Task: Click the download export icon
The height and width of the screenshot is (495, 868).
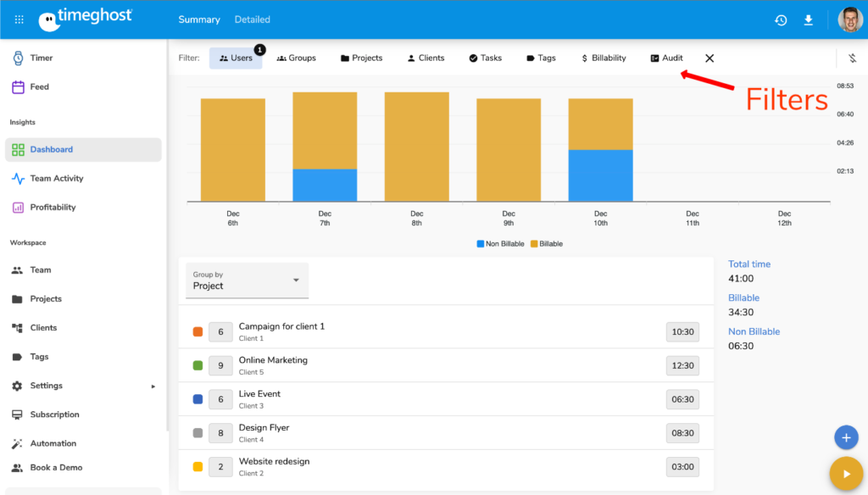Action: 809,19
